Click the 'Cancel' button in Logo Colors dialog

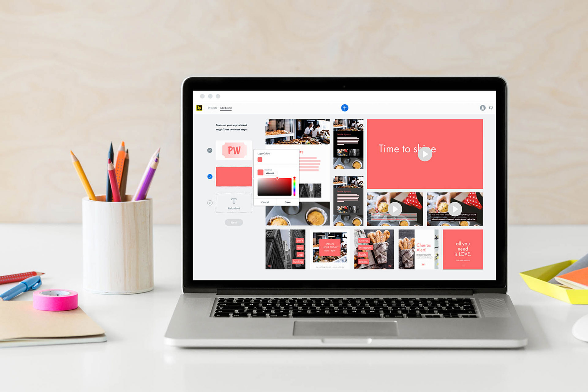click(266, 203)
